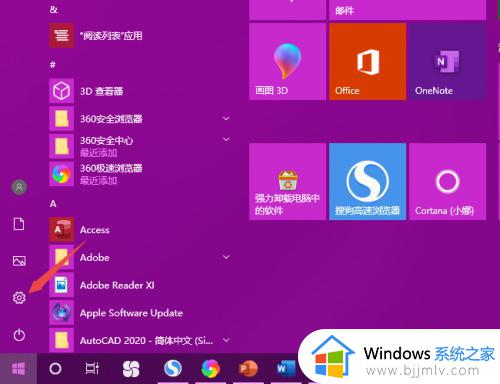Open Word from the taskbar
This screenshot has height=384, width=500.
286,368
